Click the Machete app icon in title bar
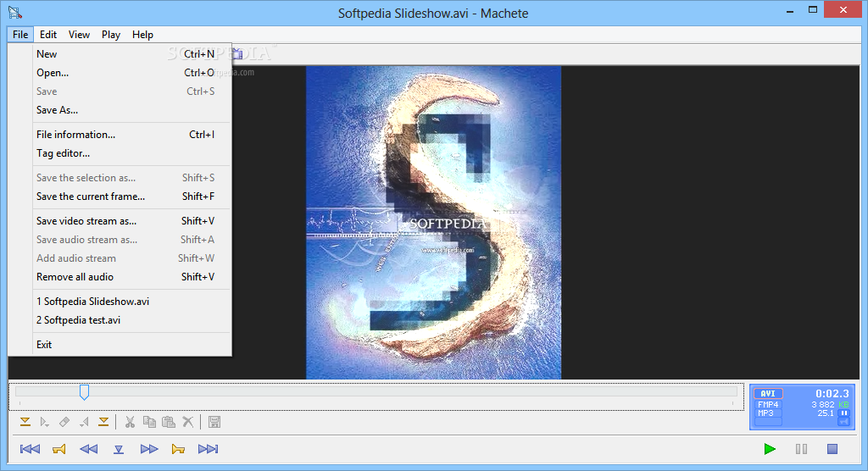This screenshot has height=471, width=868. tap(15, 12)
